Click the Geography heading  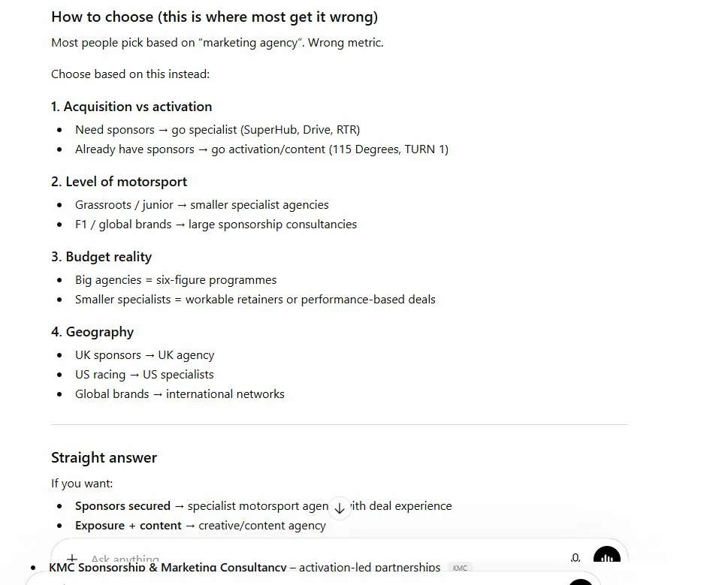click(92, 331)
